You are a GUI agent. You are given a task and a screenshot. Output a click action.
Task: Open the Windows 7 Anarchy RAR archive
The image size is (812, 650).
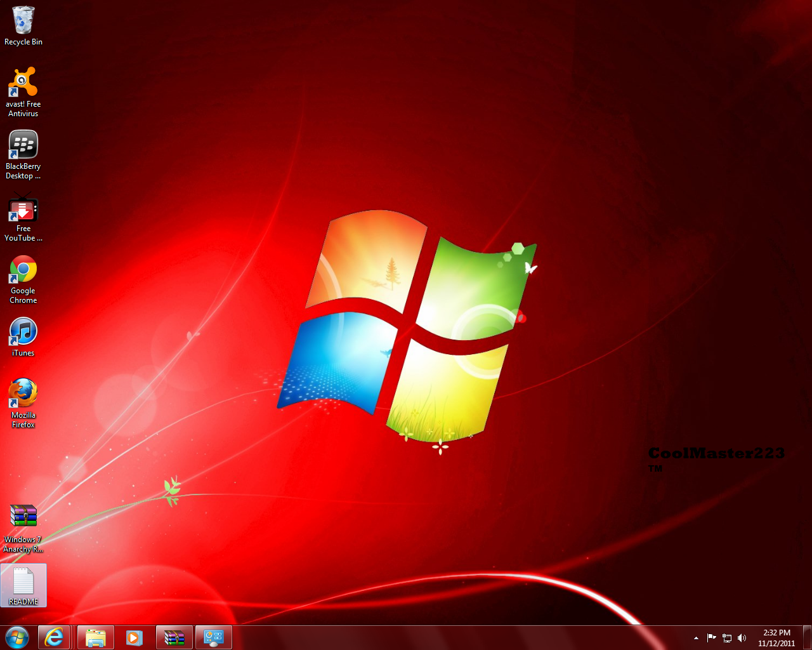pyautogui.click(x=23, y=515)
